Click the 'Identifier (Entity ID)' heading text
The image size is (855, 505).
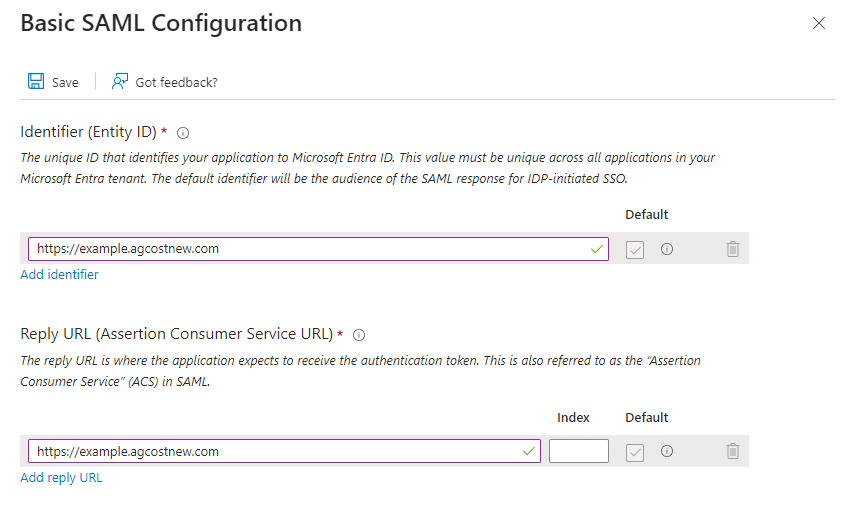pos(88,132)
